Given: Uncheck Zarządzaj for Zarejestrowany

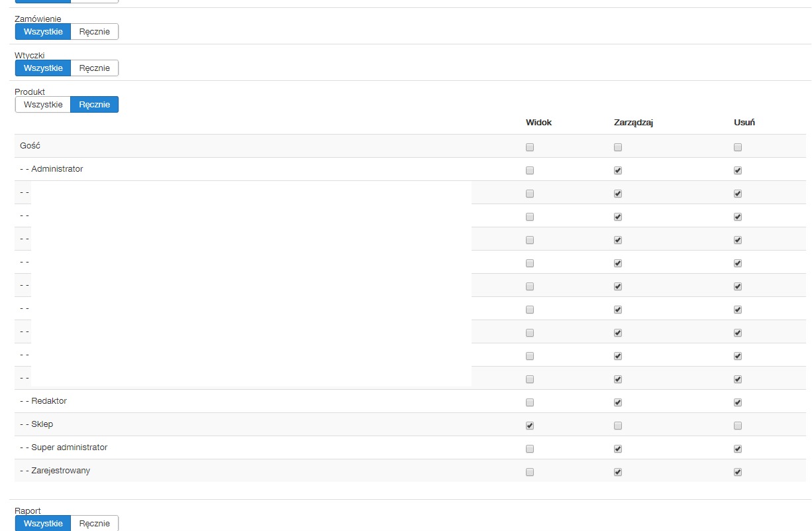Looking at the screenshot, I should coord(618,472).
